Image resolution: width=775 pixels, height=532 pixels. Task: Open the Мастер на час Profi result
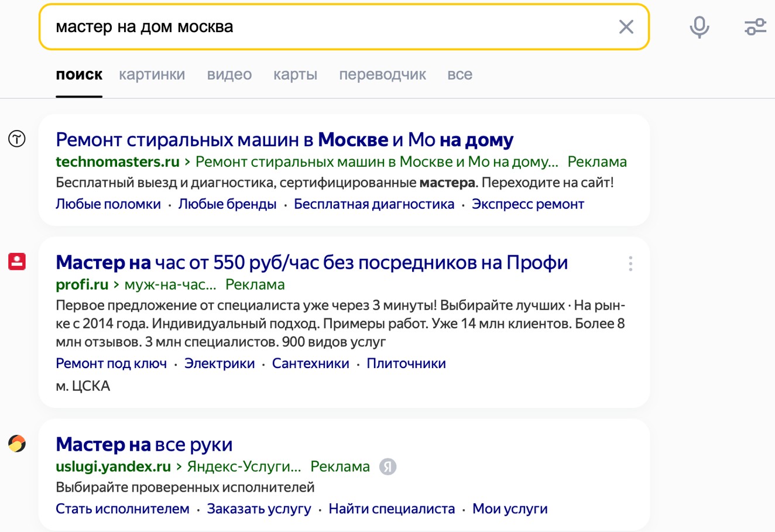[x=311, y=263]
